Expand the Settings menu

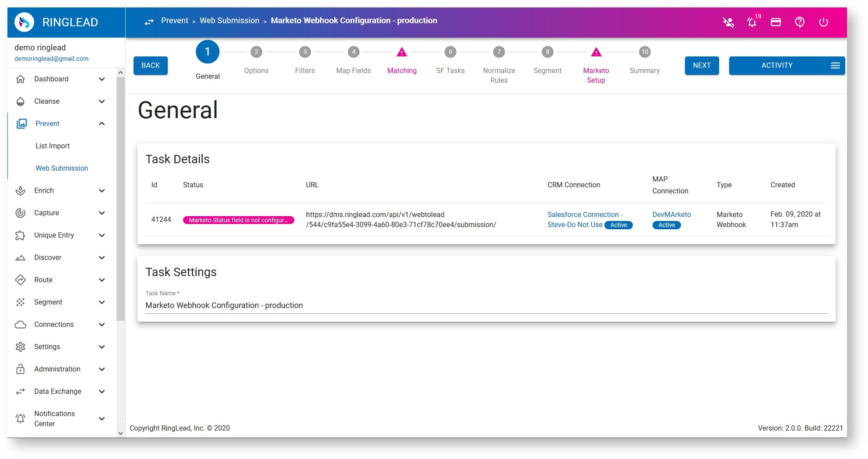tap(102, 347)
